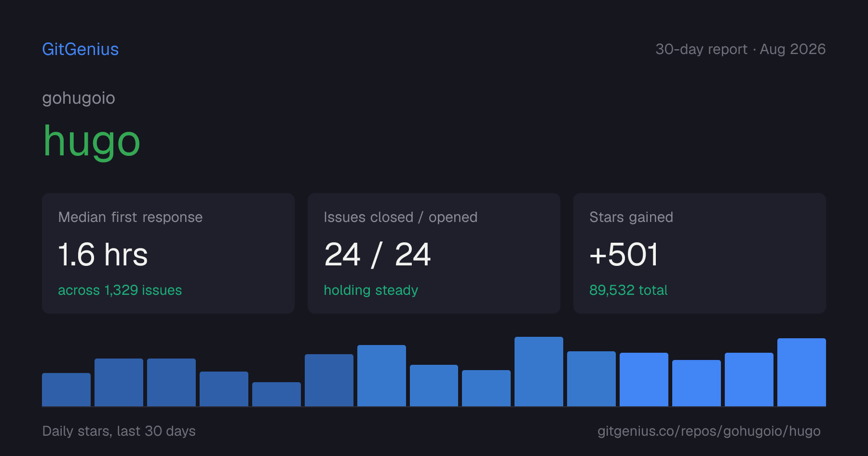
Task: Click the "gohugoio" owner name
Action: (79, 98)
